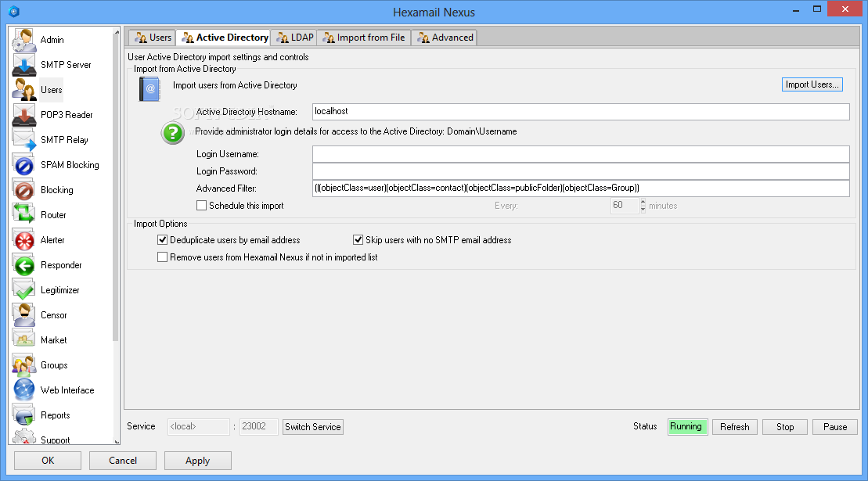Click the Advanced Filter text field
868x481 pixels.
tap(581, 188)
